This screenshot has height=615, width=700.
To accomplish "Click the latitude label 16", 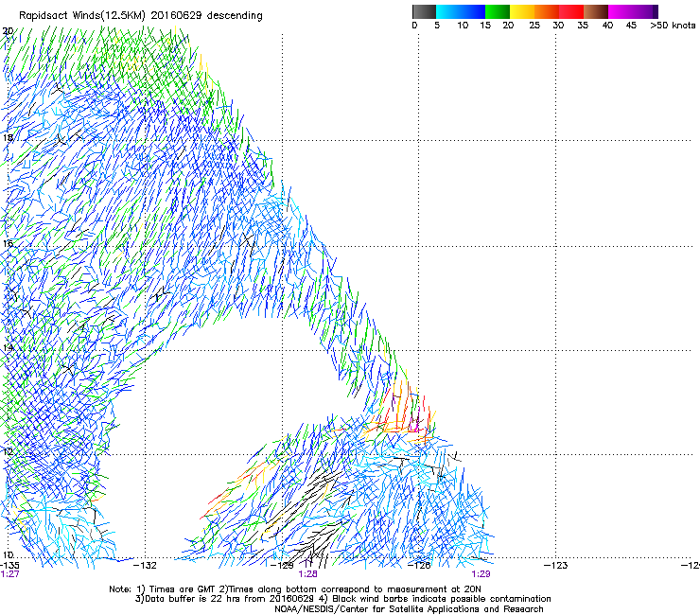I will point(8,243).
